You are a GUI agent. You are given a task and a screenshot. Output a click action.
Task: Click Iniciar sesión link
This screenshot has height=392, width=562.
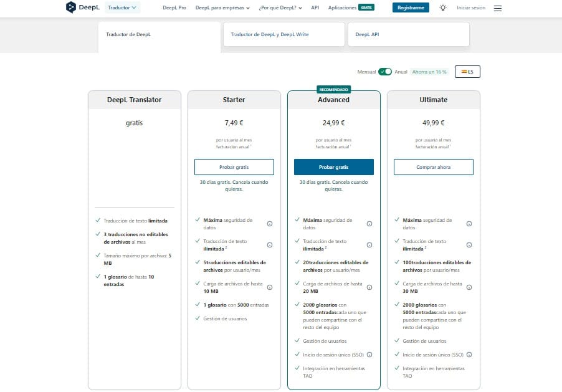click(471, 7)
